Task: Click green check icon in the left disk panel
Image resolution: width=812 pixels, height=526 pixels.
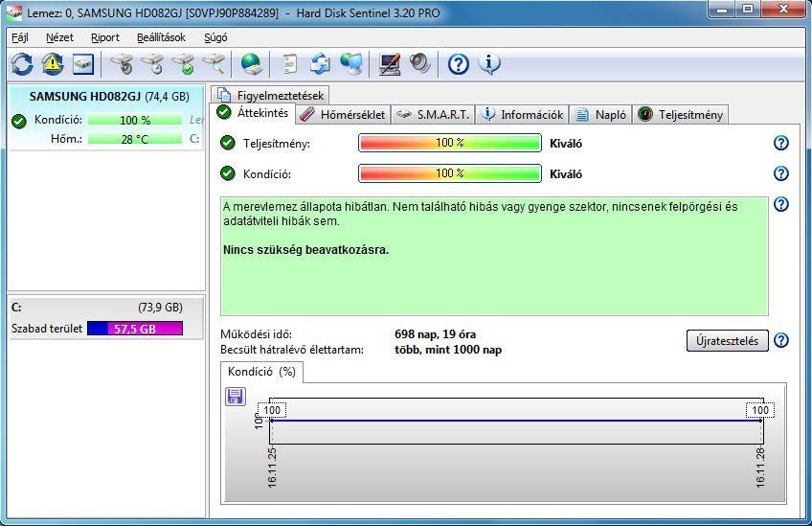Action: (x=18, y=122)
